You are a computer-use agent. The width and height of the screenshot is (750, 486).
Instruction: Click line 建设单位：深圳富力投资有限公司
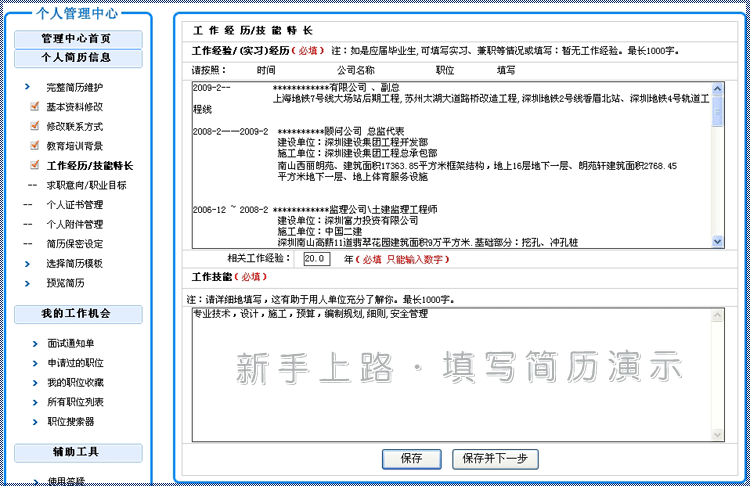coord(348,221)
